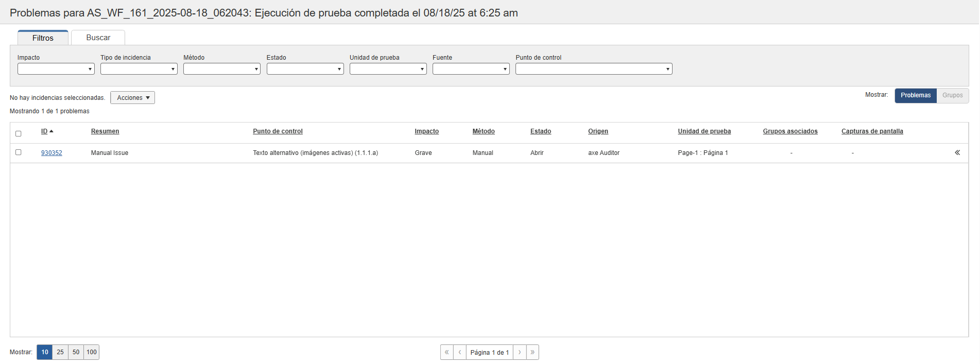This screenshot has width=980, height=364.
Task: Open the Acciones dropdown menu
Action: pyautogui.click(x=132, y=98)
